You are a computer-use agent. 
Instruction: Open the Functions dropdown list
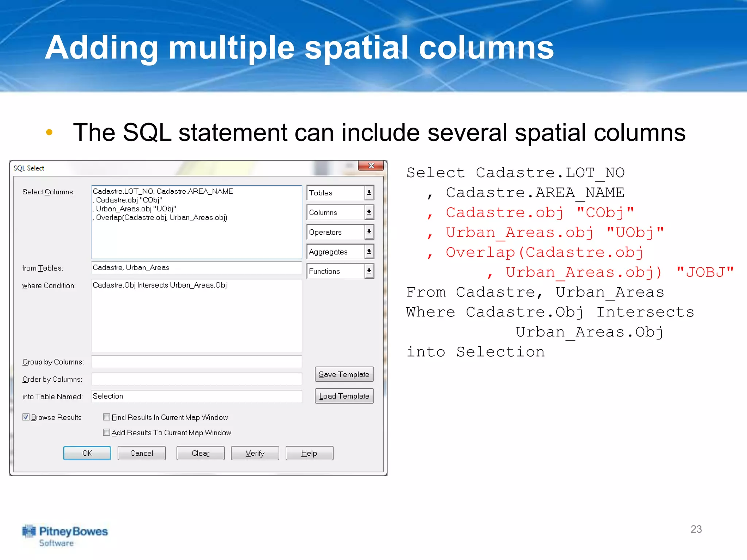pos(369,271)
